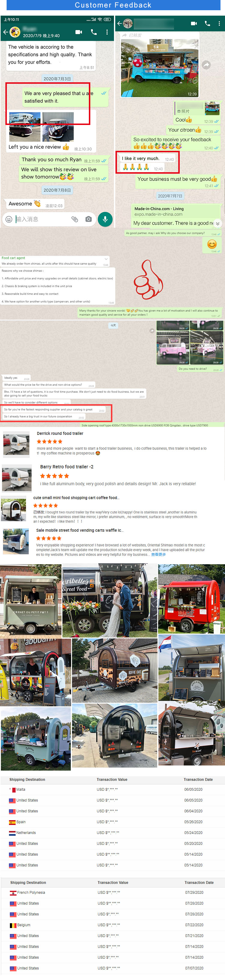Start video call in right WhatsApp chat

[194, 24]
